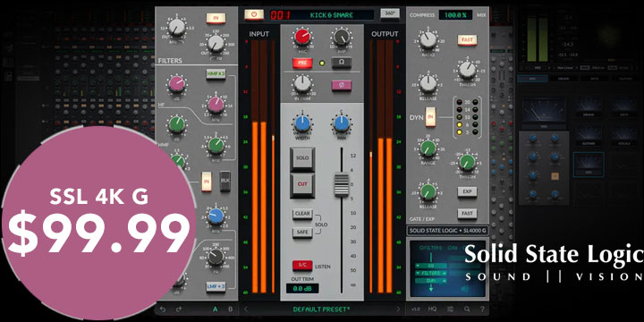Open the search magnifier icon

pos(467,309)
